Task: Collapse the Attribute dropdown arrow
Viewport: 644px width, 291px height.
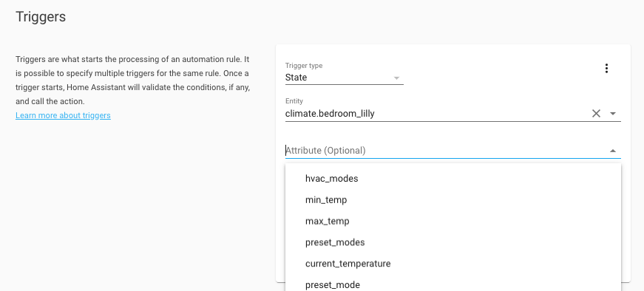Action: [x=613, y=151]
